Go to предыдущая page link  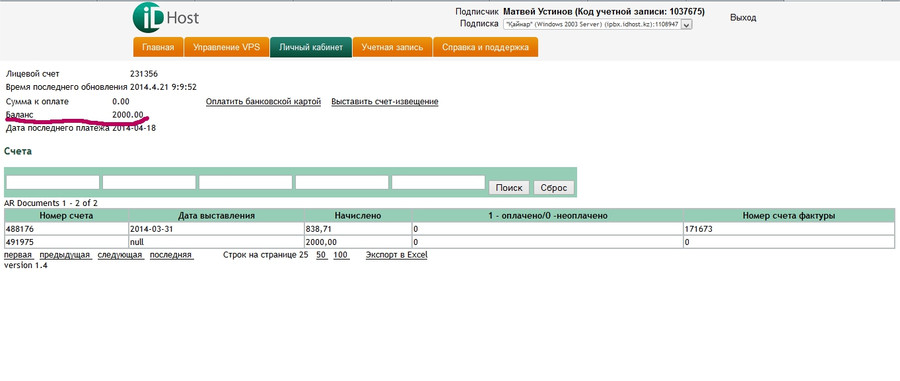[65, 255]
